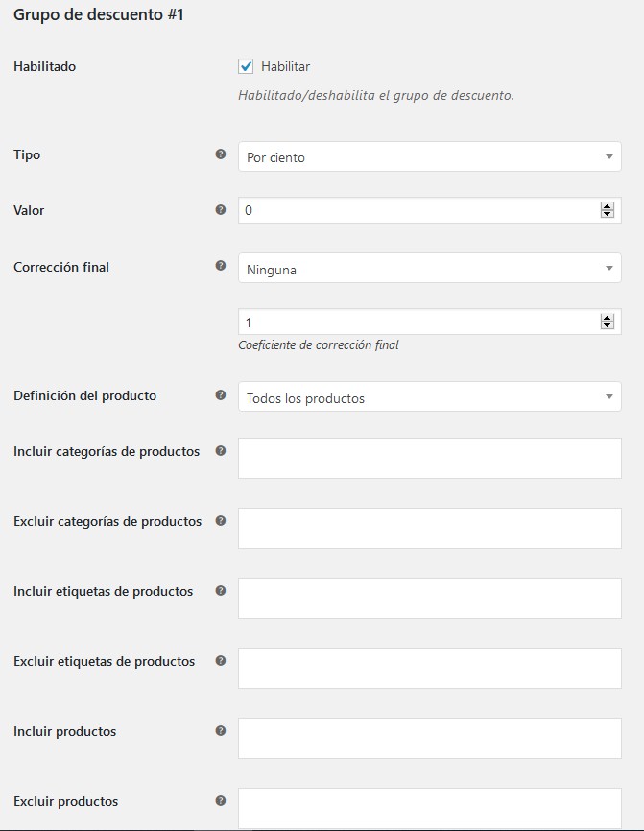This screenshot has height=831, width=644.
Task: Focus the Incluir categorías de productos field
Action: 429,458
